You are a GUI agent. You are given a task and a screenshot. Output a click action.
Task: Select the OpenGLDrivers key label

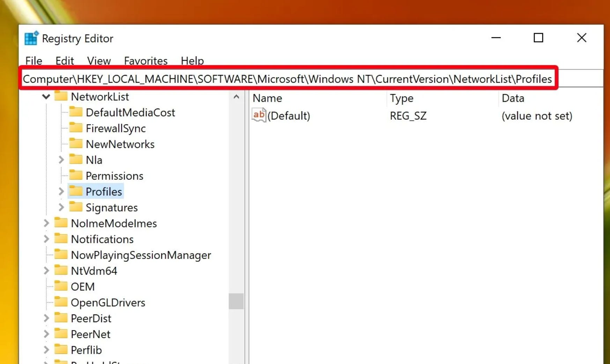[108, 303]
